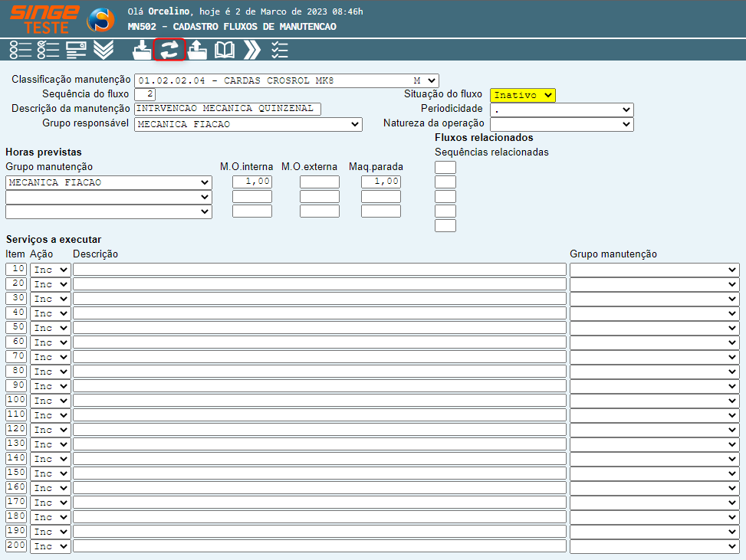Viewport: 746px width, 560px height.
Task: Click the upload-from-tray toolbar icon
Action: tap(197, 50)
